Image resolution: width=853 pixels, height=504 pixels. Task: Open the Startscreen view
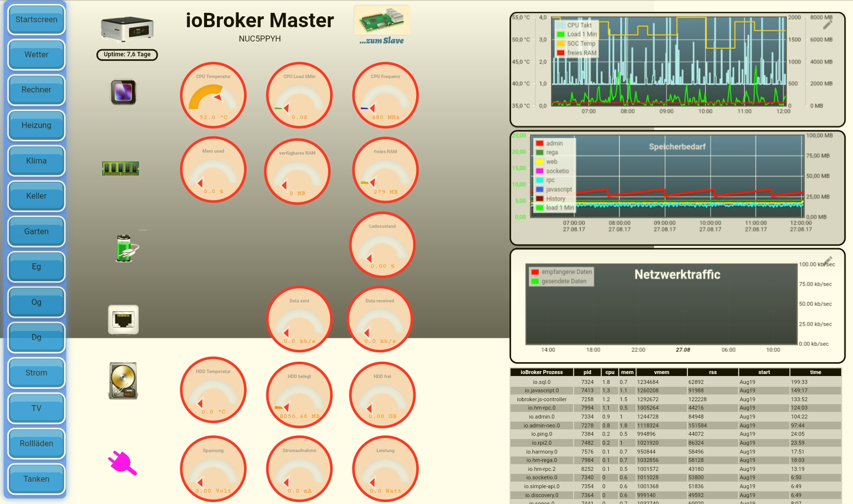click(x=37, y=20)
